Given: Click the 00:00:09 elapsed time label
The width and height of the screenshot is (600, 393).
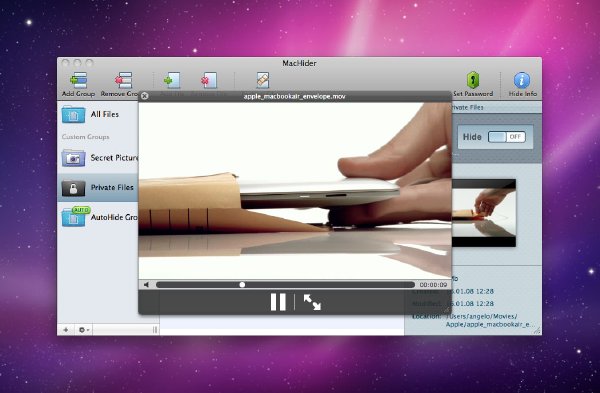Looking at the screenshot, I should (x=433, y=285).
